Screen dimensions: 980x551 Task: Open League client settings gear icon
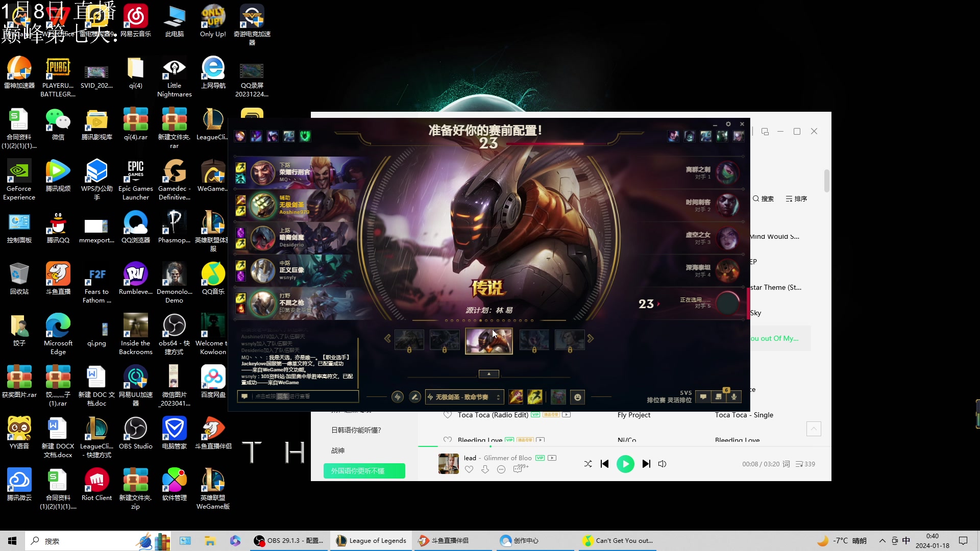[x=728, y=124]
